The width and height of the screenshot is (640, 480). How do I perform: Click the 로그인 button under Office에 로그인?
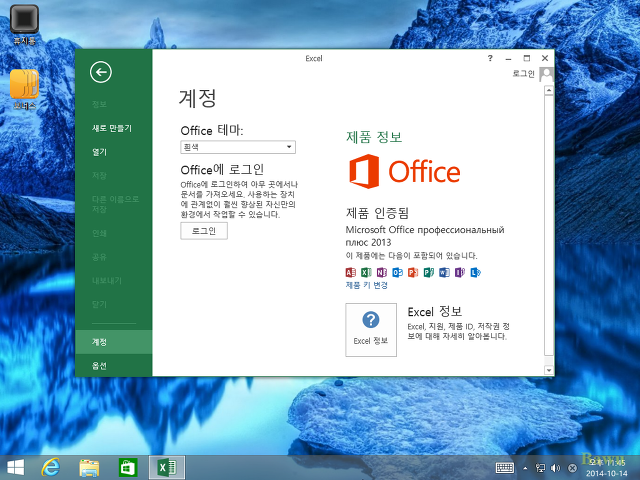tap(204, 231)
